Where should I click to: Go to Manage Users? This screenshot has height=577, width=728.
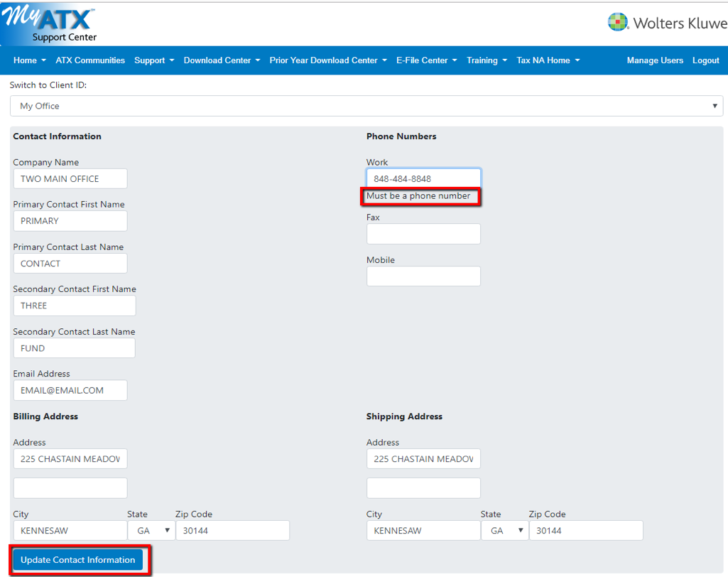click(655, 60)
